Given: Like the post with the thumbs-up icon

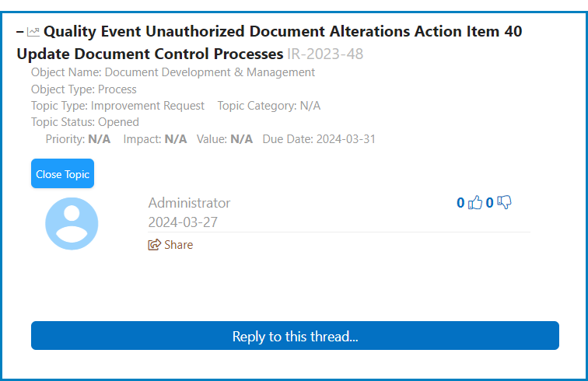Looking at the screenshot, I should tap(475, 203).
